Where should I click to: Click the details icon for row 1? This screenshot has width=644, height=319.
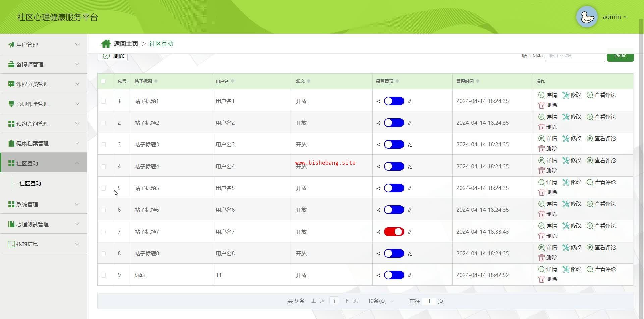541,95
